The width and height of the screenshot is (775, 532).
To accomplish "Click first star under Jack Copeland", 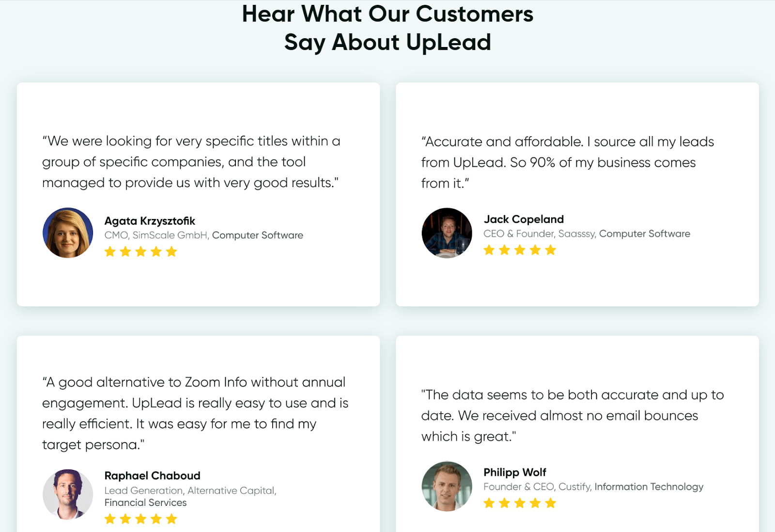I will [489, 250].
